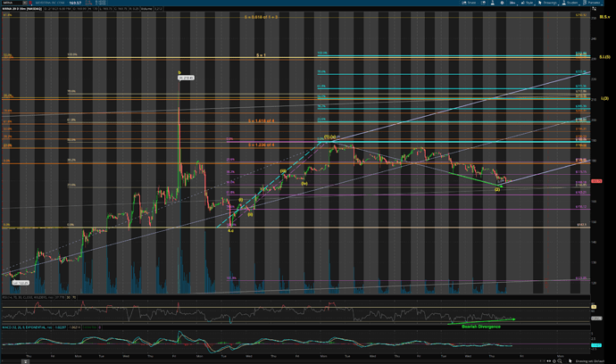Viewport: 616px width, 364px height.
Task: Open the Style dropdown
Action: pos(528,3)
